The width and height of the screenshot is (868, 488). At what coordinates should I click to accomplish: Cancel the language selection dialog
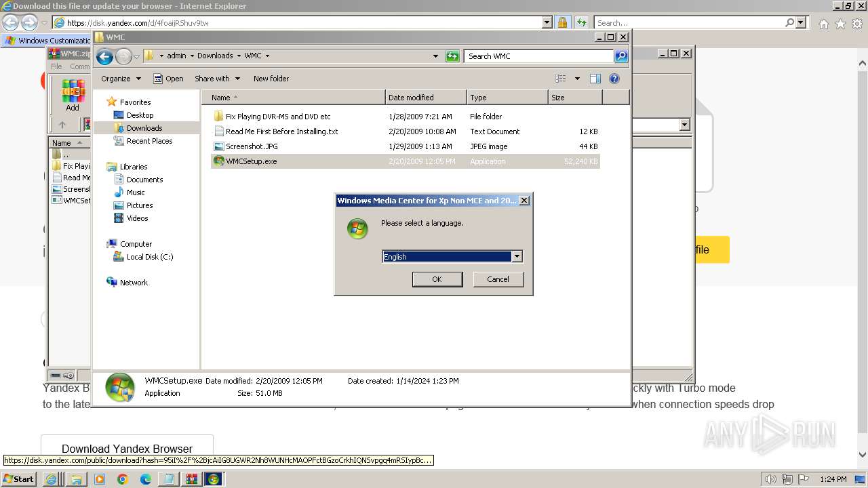(x=498, y=279)
